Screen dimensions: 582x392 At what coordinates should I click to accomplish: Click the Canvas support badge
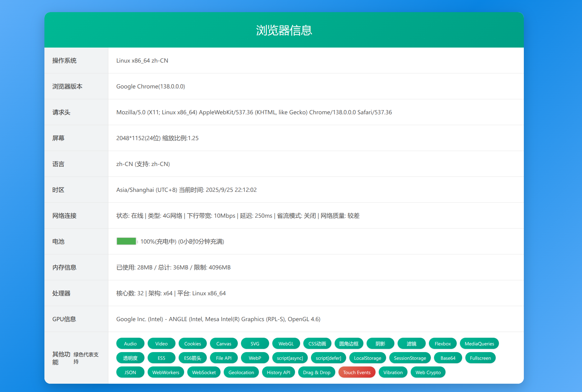(x=223, y=343)
